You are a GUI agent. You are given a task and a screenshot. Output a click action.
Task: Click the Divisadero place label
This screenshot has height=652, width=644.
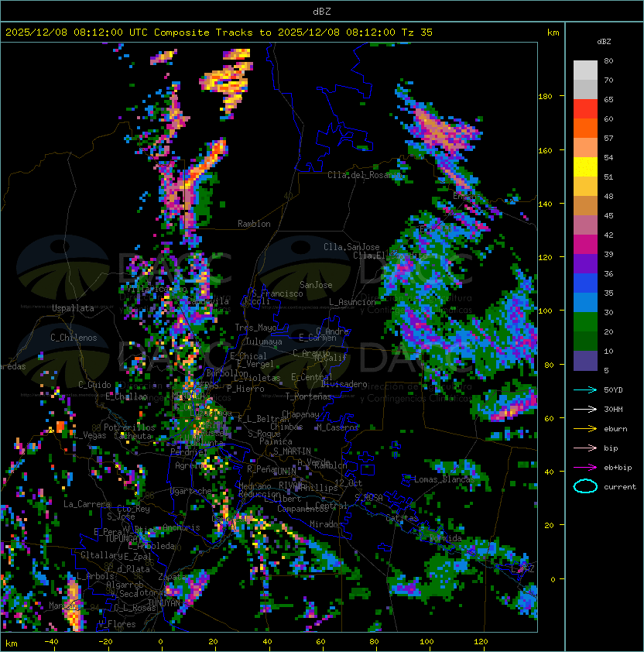(x=344, y=384)
